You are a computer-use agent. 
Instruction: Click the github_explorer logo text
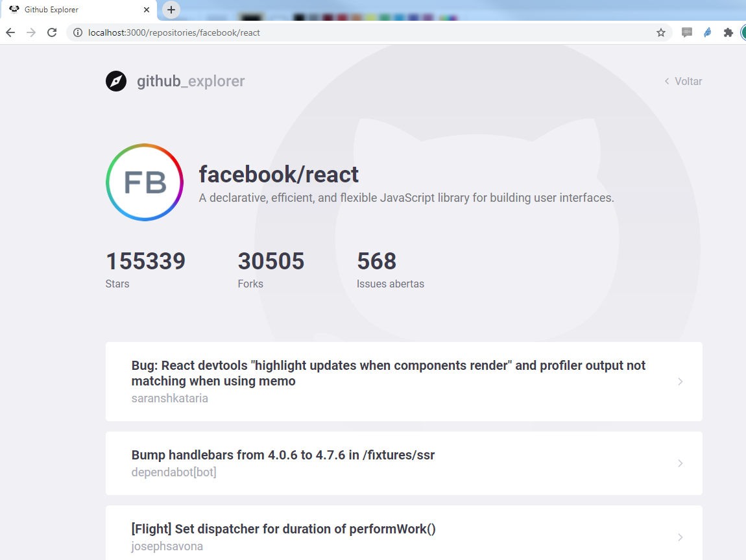click(191, 81)
